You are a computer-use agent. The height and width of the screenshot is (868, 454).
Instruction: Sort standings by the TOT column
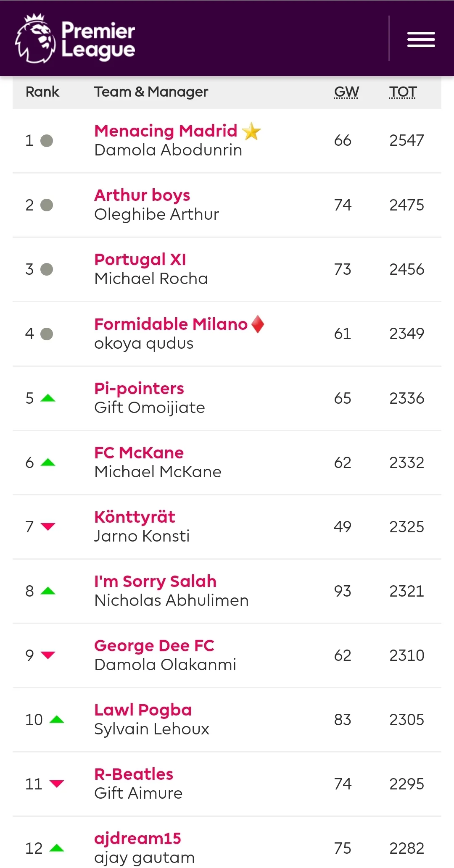click(x=402, y=92)
